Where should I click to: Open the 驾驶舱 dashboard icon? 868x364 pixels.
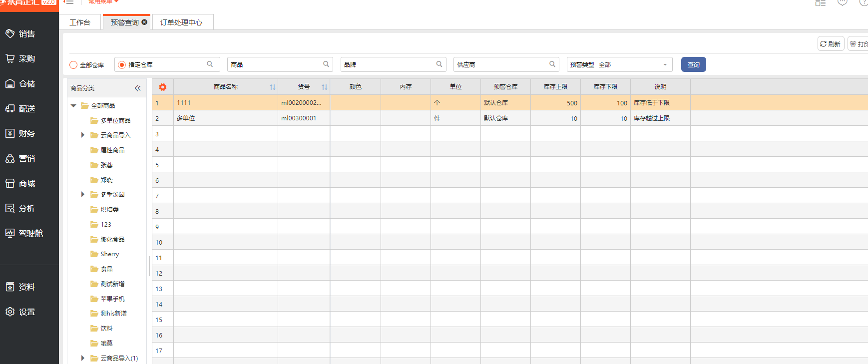coord(10,233)
